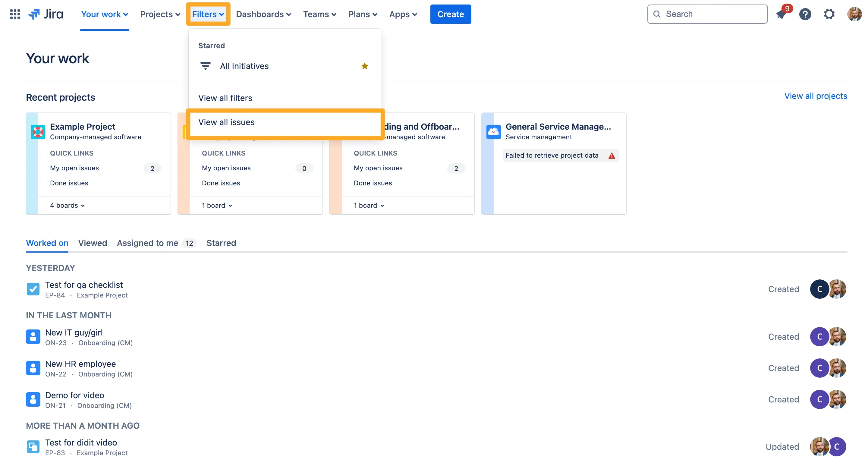
Task: Open the Your work dropdown
Action: (105, 14)
